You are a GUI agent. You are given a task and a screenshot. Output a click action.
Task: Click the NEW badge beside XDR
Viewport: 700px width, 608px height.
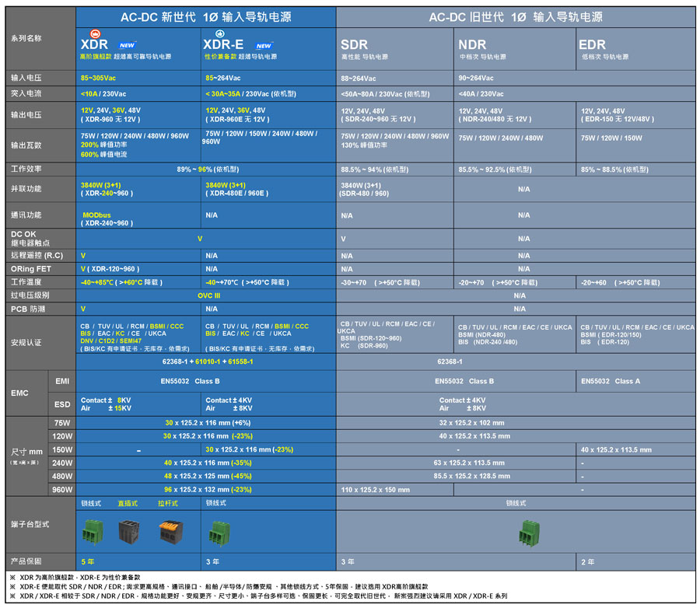pyautogui.click(x=127, y=44)
